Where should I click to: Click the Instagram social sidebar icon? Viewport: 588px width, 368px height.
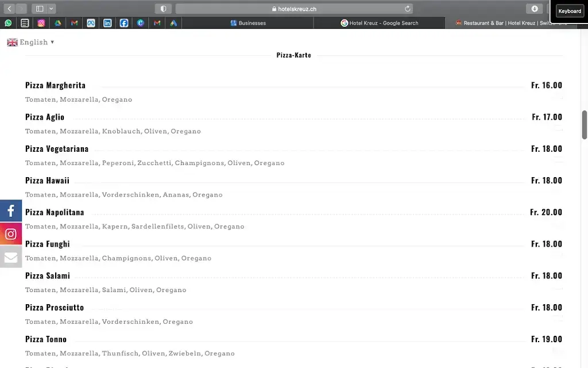click(x=11, y=234)
